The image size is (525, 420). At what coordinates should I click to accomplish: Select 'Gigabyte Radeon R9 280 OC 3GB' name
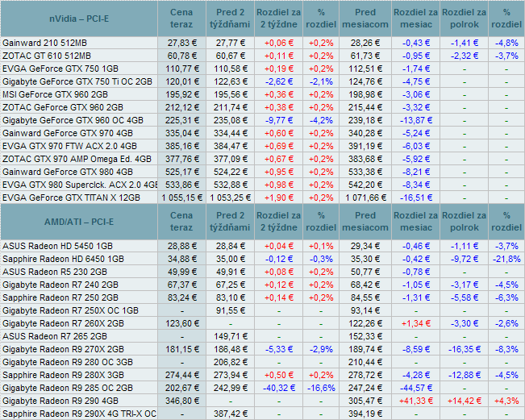(x=68, y=362)
